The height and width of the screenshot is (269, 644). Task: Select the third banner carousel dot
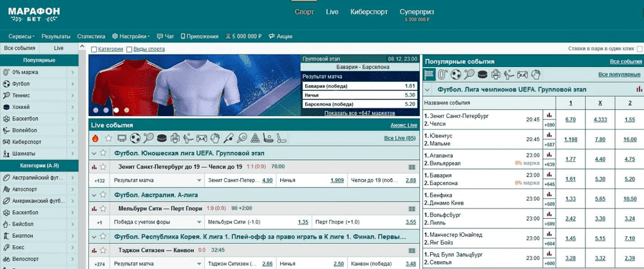[115, 110]
